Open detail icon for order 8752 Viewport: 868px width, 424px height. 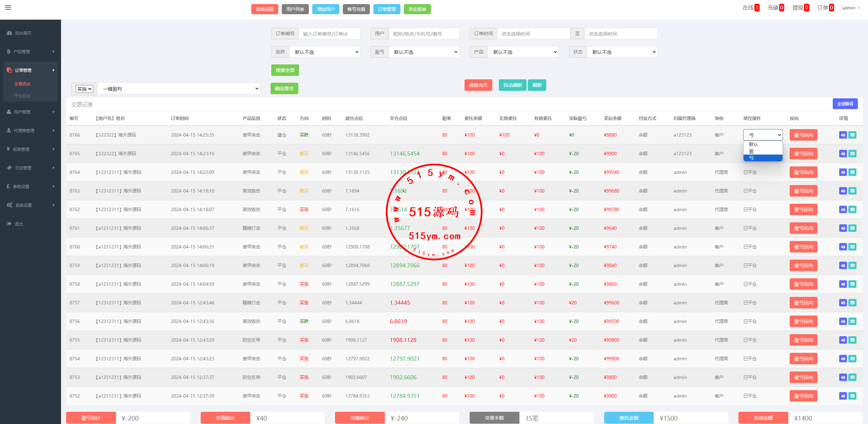pyautogui.click(x=852, y=396)
